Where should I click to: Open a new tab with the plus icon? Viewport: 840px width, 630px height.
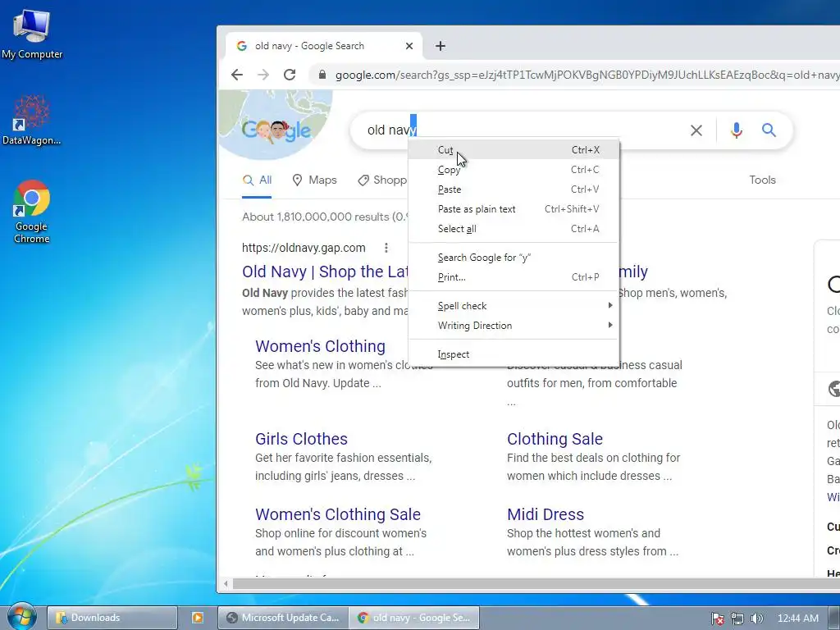(441, 46)
